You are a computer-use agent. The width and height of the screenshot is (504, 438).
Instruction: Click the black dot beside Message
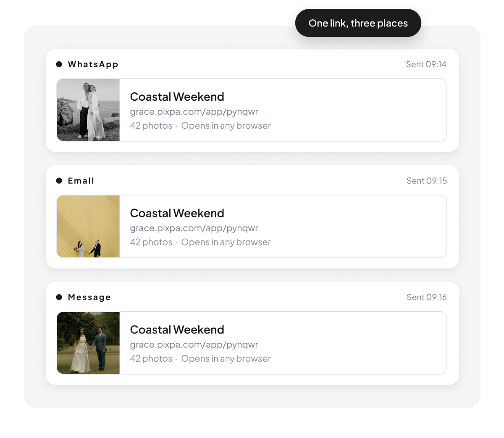59,297
